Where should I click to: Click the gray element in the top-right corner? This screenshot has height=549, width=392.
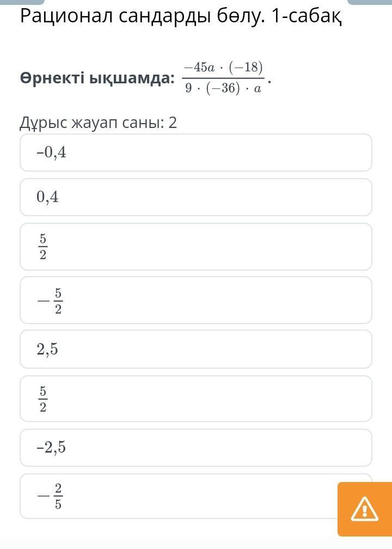point(370,2)
